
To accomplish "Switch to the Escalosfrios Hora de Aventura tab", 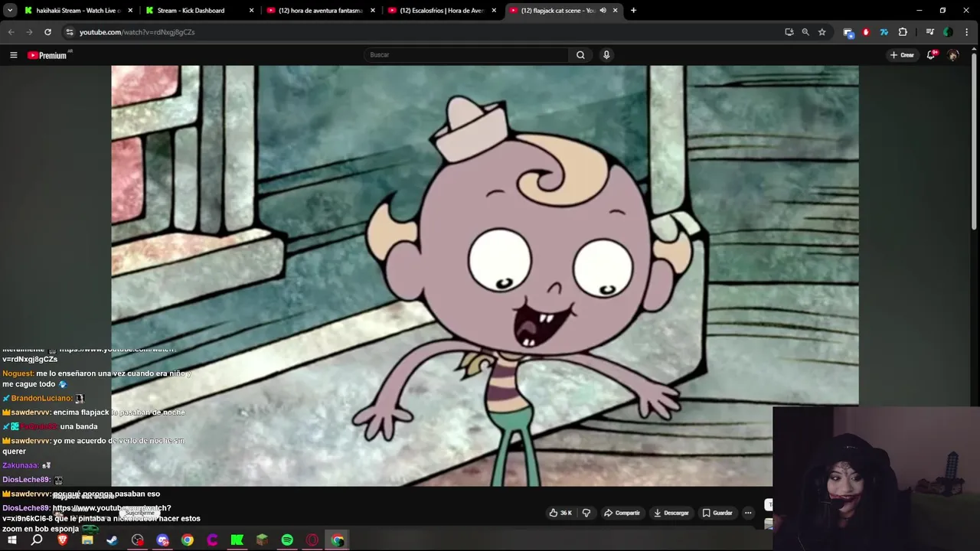I will (x=442, y=11).
